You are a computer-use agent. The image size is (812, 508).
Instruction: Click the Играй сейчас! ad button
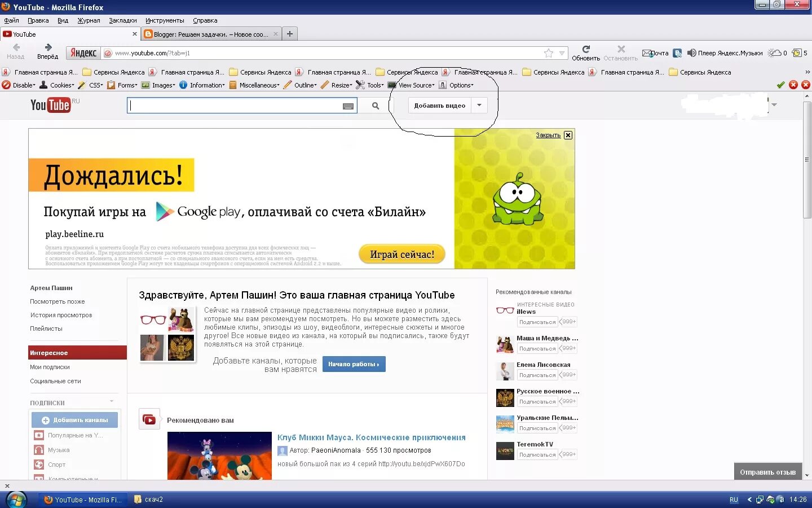coord(402,255)
